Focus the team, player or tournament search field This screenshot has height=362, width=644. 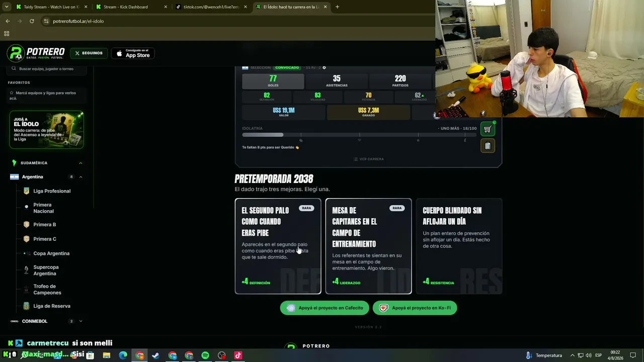[x=47, y=68]
